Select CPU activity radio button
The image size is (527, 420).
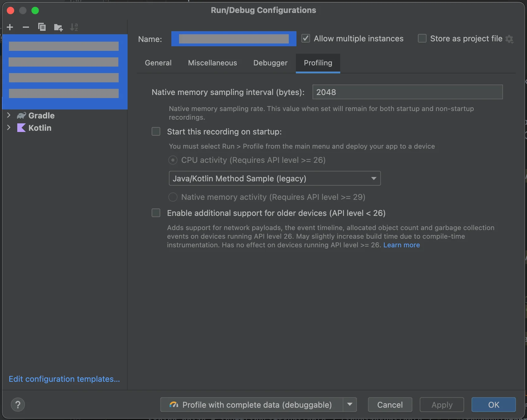click(173, 160)
